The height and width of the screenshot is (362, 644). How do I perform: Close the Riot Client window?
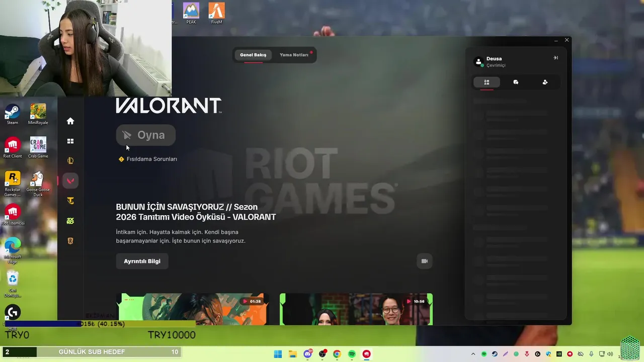(x=567, y=40)
